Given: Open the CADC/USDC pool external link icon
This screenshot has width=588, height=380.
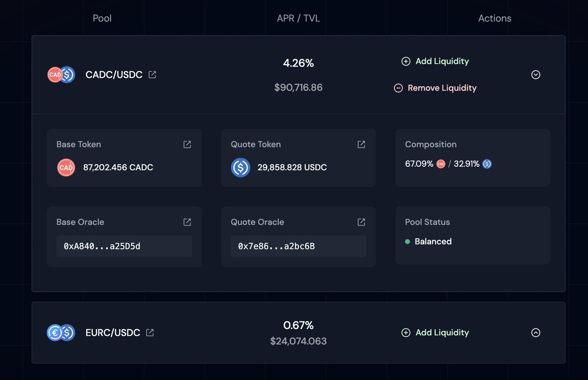Looking at the screenshot, I should click(152, 75).
